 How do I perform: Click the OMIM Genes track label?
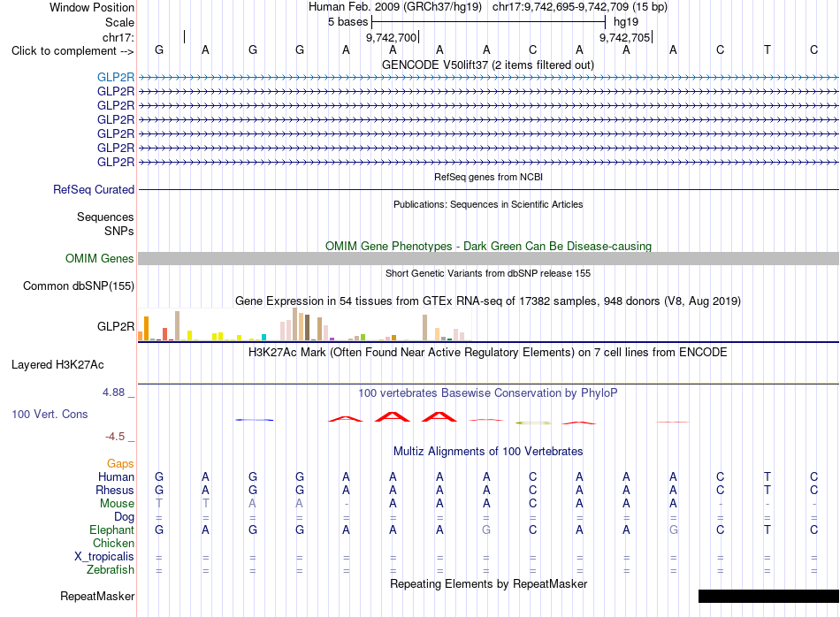100,259
